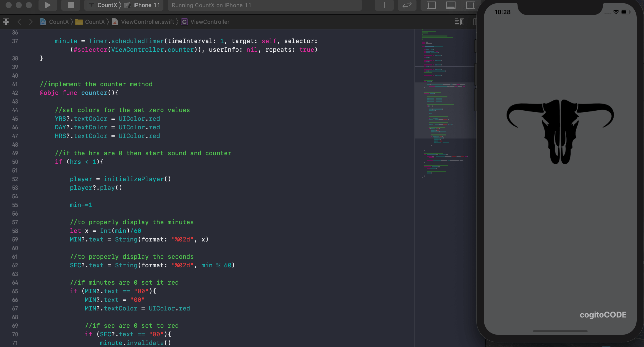The image size is (644, 347).
Task: Click the cogitoCODE label in simulator
Action: pyautogui.click(x=603, y=315)
